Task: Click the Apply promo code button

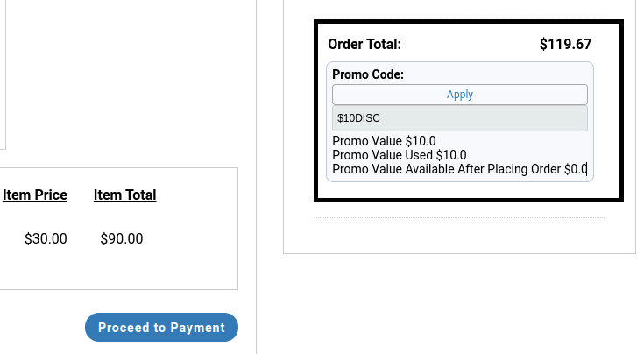Action: pyautogui.click(x=459, y=95)
